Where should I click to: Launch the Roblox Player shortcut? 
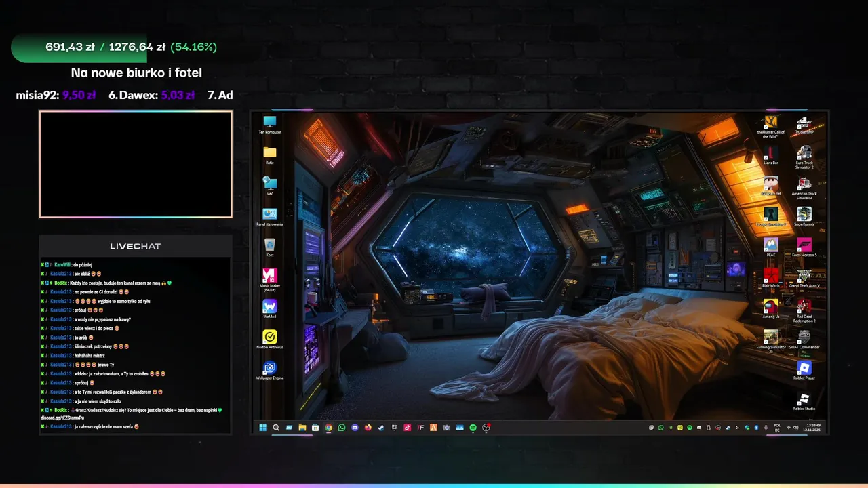(804, 370)
